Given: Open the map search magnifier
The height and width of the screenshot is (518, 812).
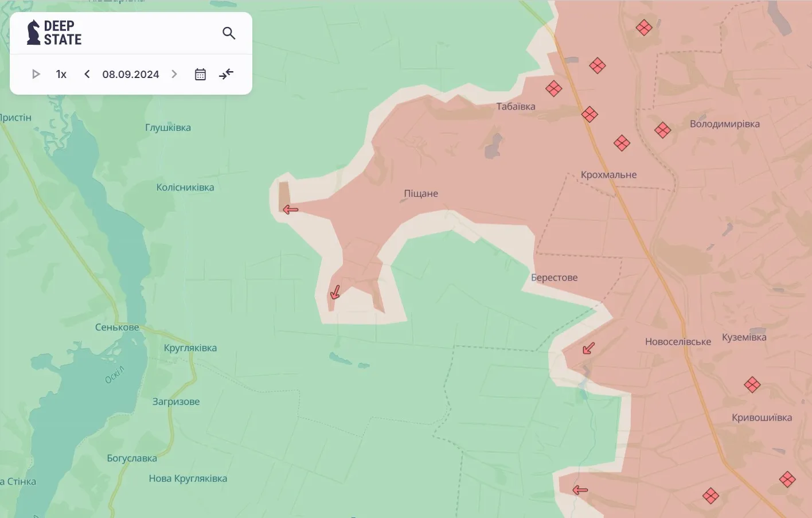Looking at the screenshot, I should pyautogui.click(x=229, y=33).
